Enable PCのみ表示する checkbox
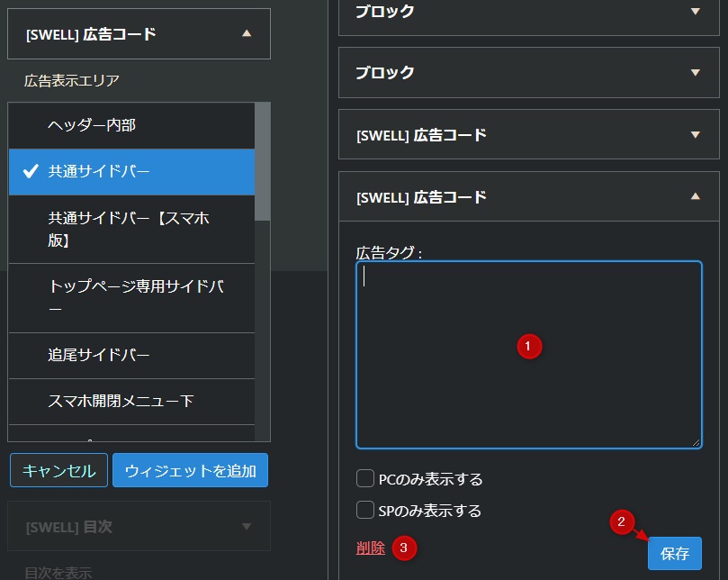Image resolution: width=728 pixels, height=580 pixels. point(365,478)
